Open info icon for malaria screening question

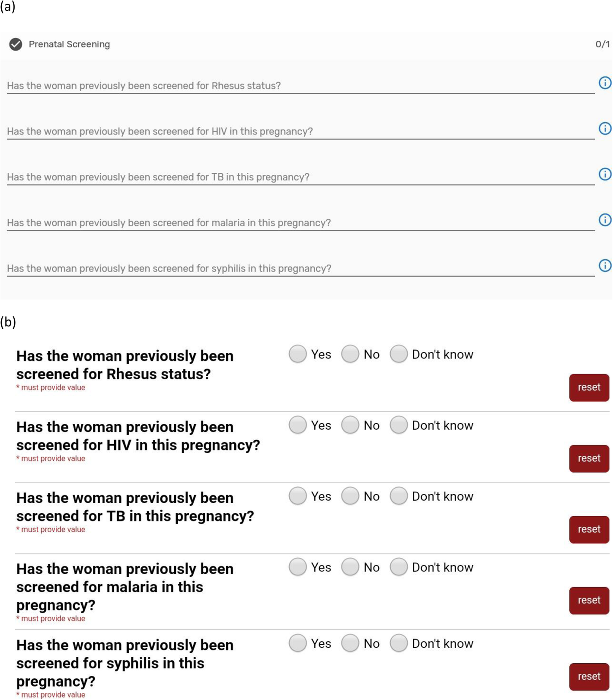click(605, 220)
